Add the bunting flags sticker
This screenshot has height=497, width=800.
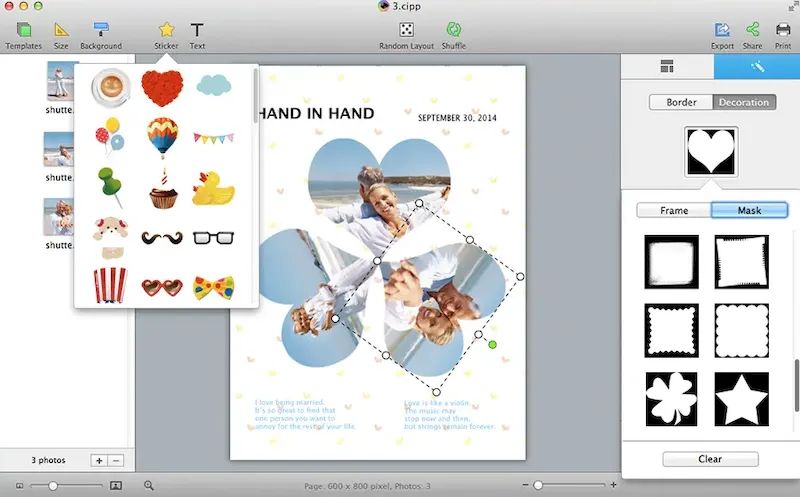click(214, 138)
